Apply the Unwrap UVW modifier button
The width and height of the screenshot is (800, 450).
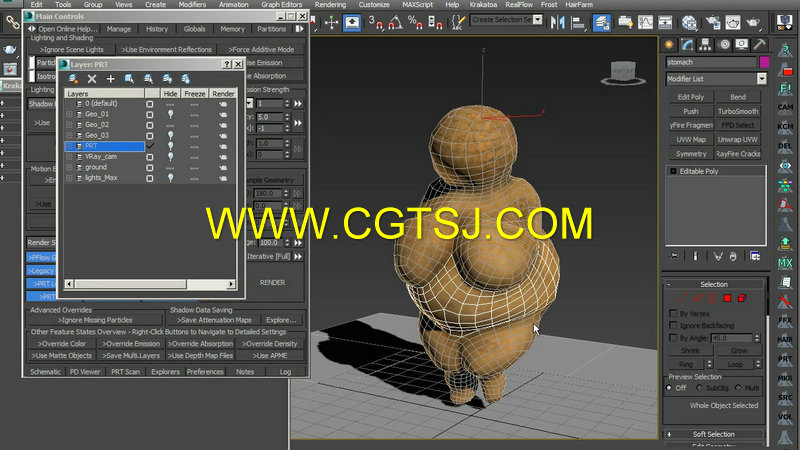coord(738,139)
